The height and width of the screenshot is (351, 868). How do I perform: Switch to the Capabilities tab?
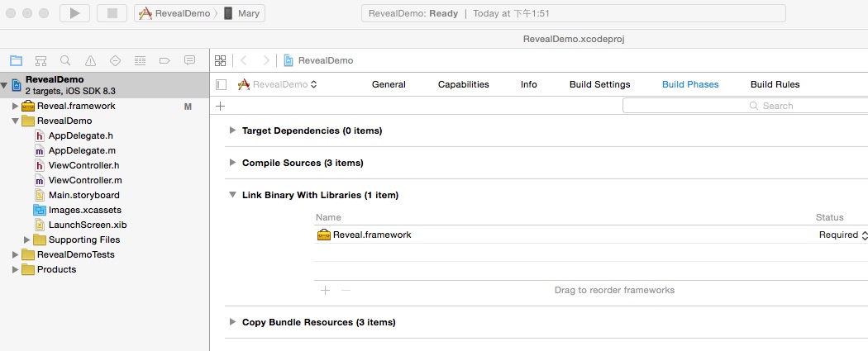[463, 84]
